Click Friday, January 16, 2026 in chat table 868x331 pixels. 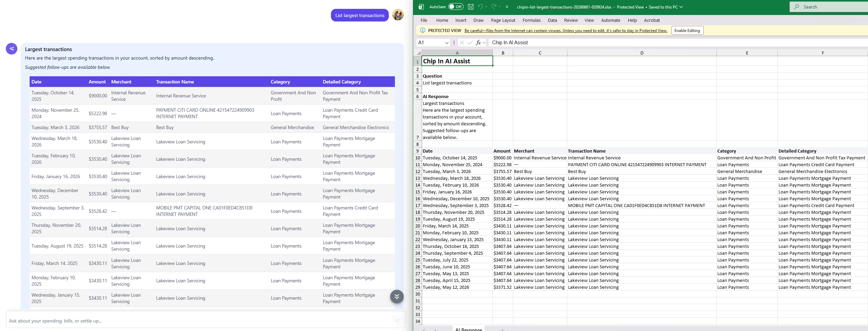(x=56, y=176)
